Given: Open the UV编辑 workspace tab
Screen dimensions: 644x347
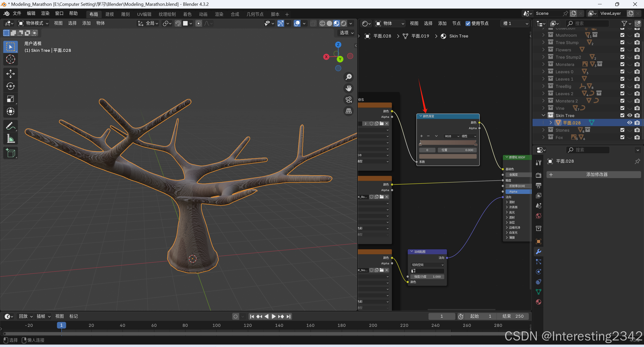Looking at the screenshot, I should click(x=144, y=14).
